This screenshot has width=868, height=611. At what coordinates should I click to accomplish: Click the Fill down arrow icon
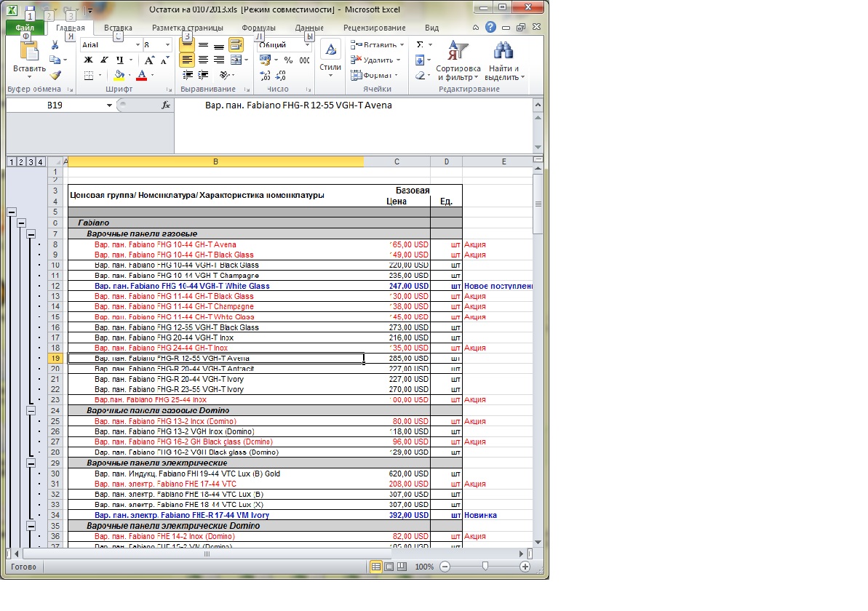[420, 60]
